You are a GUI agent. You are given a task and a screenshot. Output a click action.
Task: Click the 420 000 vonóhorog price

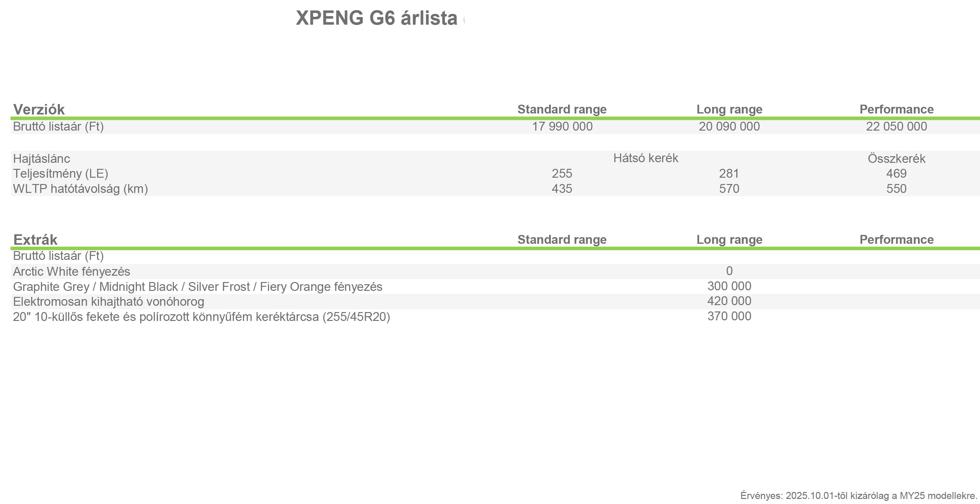[x=729, y=301]
